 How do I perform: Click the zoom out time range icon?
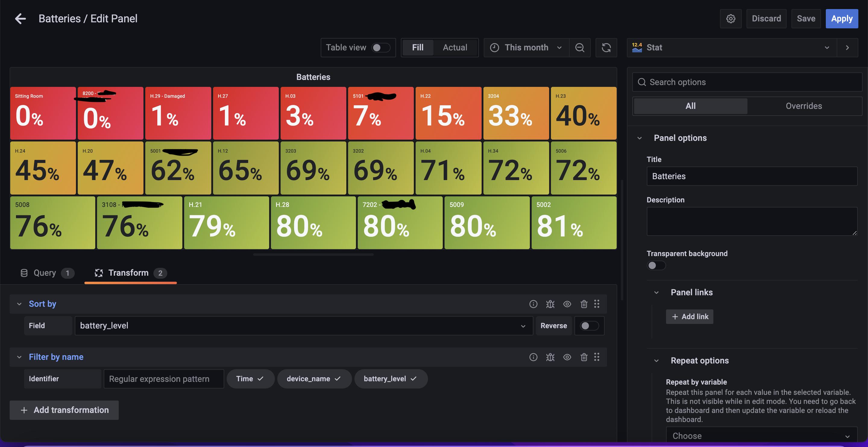[580, 48]
